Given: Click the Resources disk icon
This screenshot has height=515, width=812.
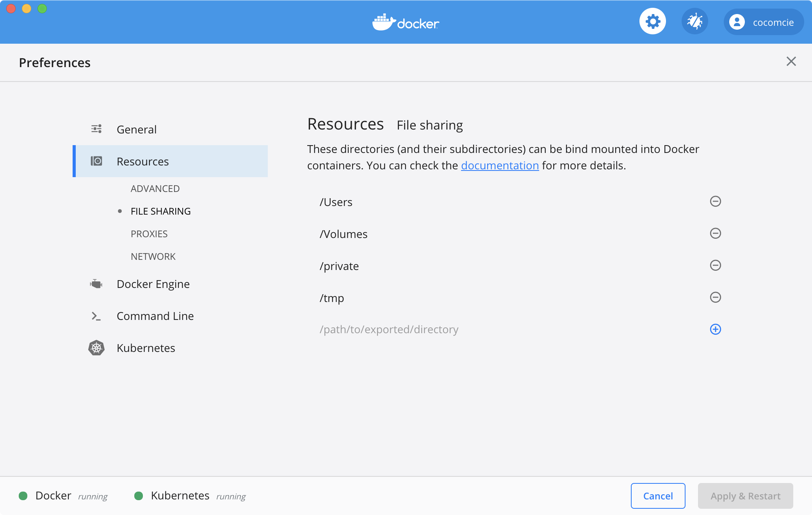Looking at the screenshot, I should tap(96, 161).
